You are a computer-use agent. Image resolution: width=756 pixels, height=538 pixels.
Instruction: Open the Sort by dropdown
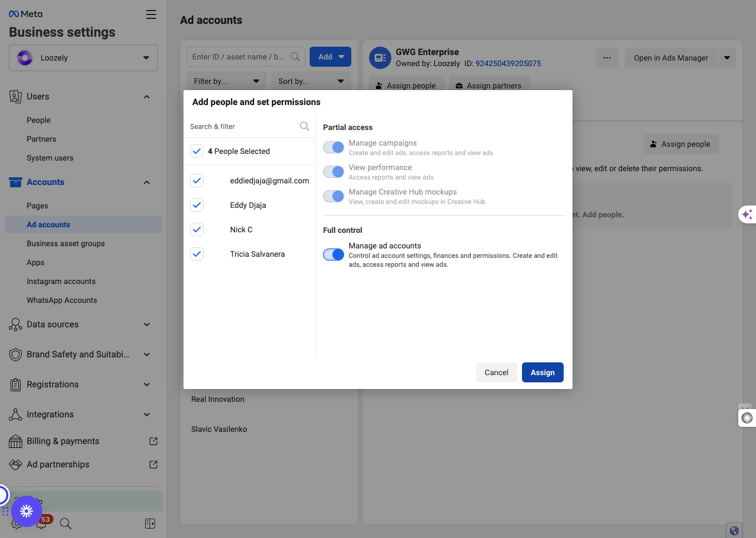coord(311,81)
